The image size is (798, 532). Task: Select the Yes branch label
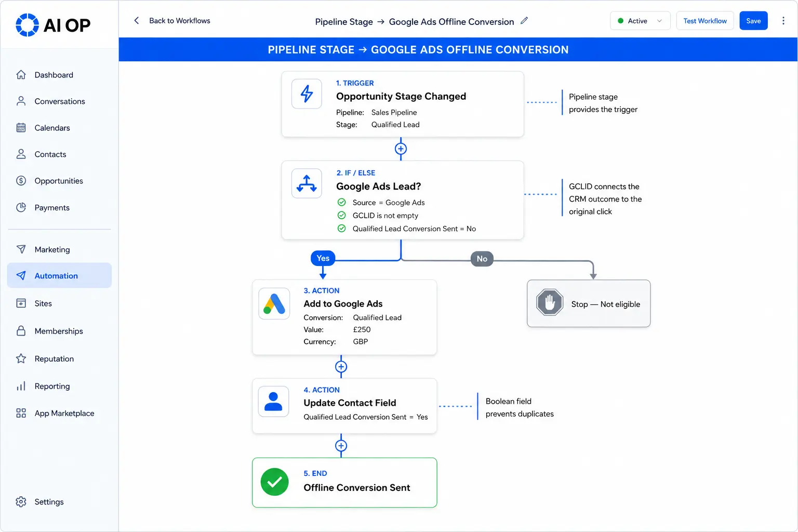coord(323,258)
